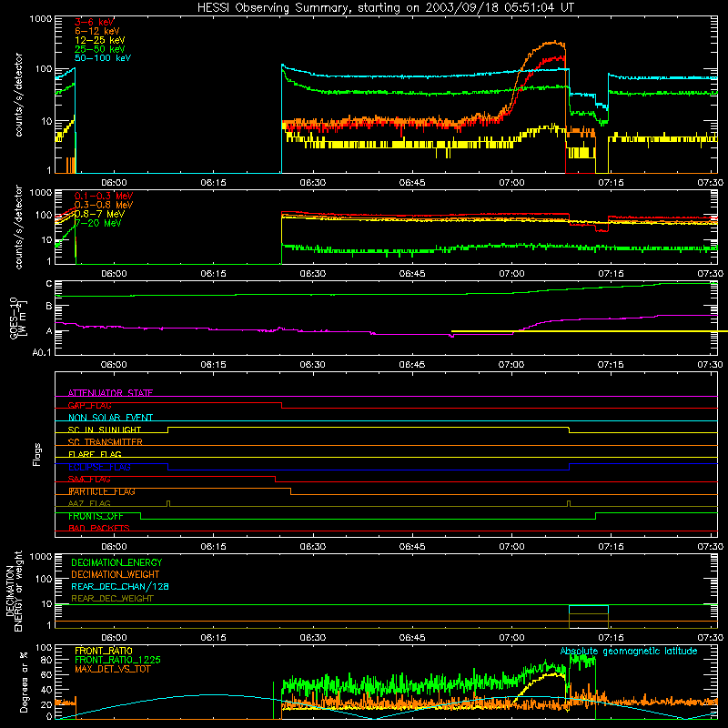Click the REAR_DEC_WEIGHT legend label

pyautogui.click(x=112, y=599)
